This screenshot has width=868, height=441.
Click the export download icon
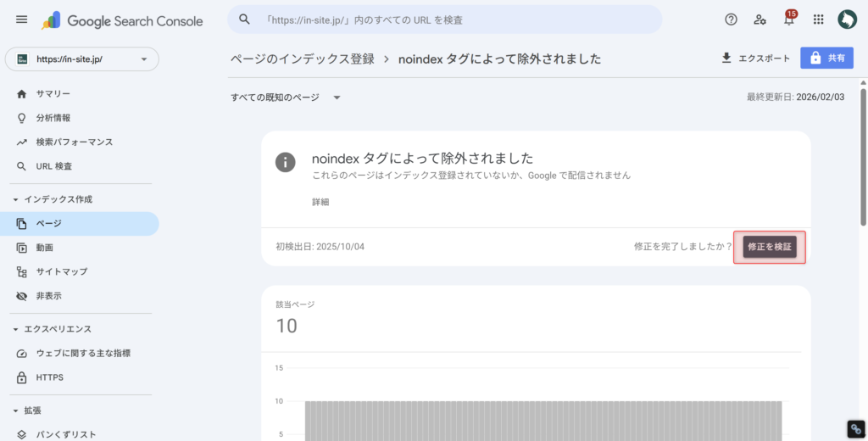tap(726, 58)
